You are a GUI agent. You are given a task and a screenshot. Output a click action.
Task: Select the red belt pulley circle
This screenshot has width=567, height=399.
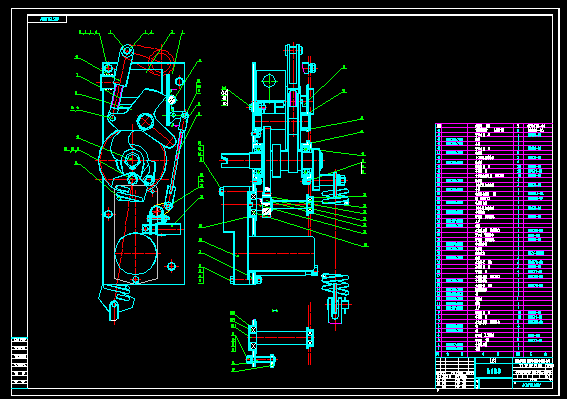pos(162,61)
